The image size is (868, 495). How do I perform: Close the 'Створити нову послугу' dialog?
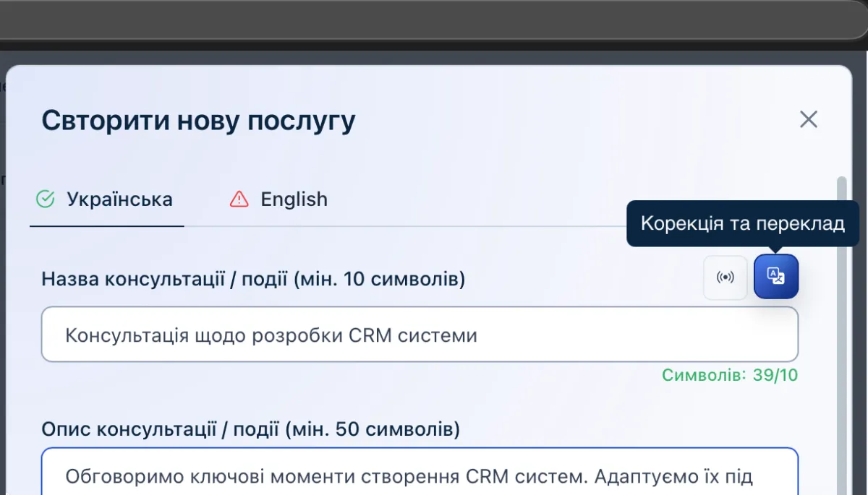tap(808, 119)
